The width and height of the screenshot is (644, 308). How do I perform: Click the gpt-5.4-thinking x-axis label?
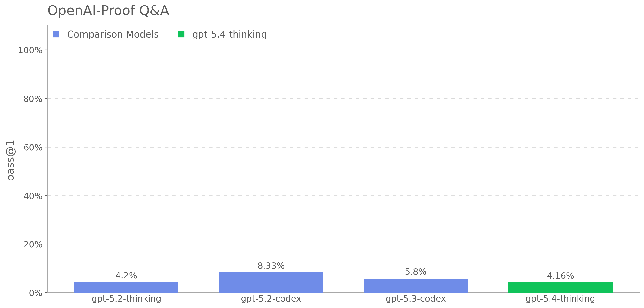(x=560, y=299)
